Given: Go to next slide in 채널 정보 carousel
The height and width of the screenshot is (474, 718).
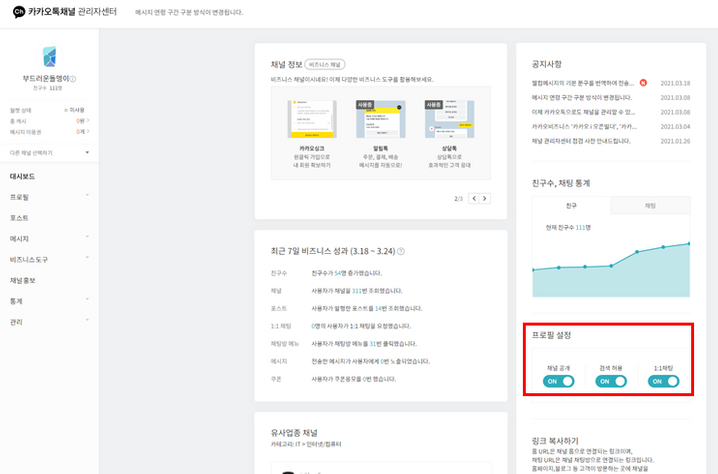Looking at the screenshot, I should pyautogui.click(x=485, y=198).
